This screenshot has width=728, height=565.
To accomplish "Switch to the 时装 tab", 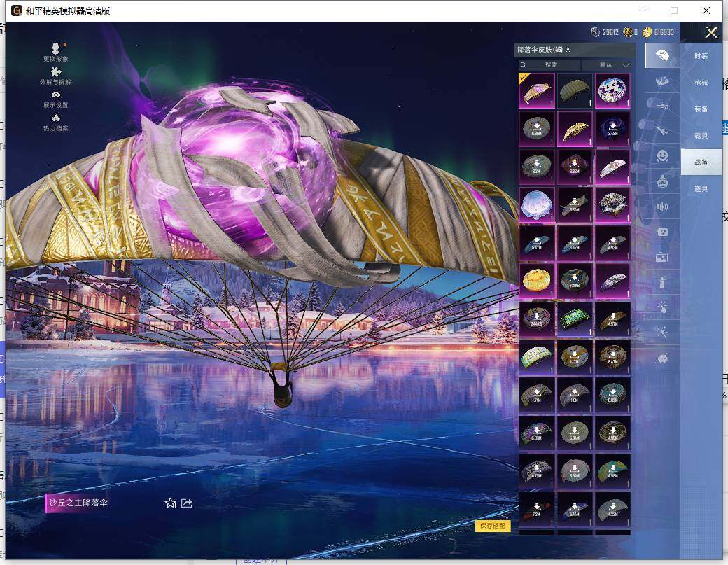I will [x=701, y=56].
